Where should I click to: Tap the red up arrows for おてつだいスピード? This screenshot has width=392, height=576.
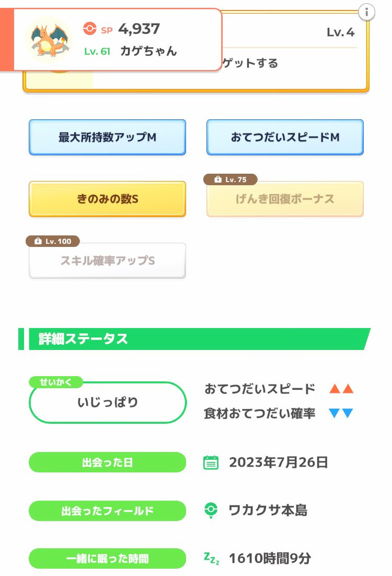click(x=341, y=389)
